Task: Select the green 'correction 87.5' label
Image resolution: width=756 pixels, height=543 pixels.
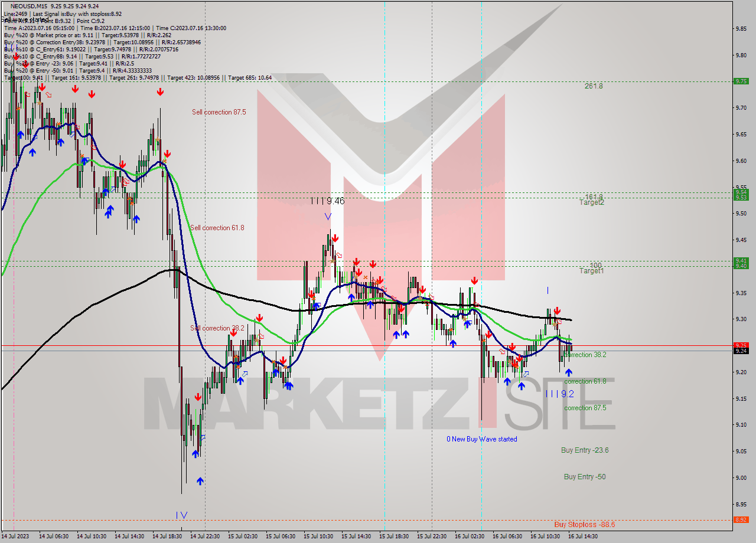Action: [x=585, y=408]
